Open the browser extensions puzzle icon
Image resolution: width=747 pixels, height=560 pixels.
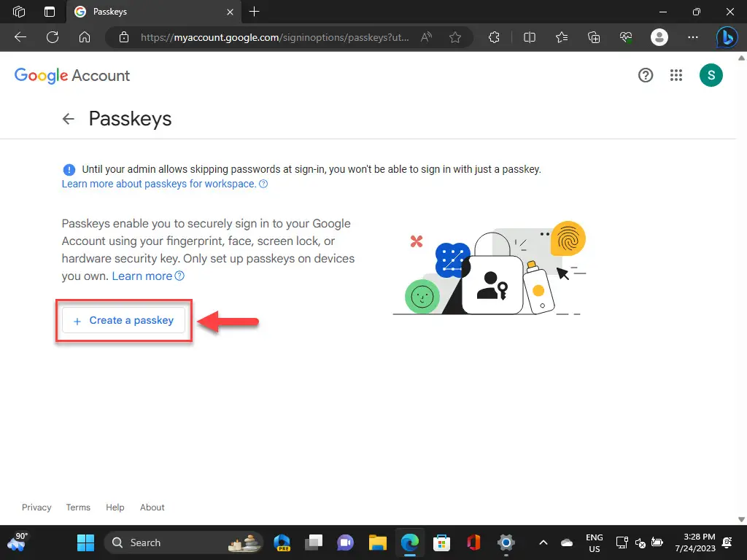point(495,37)
